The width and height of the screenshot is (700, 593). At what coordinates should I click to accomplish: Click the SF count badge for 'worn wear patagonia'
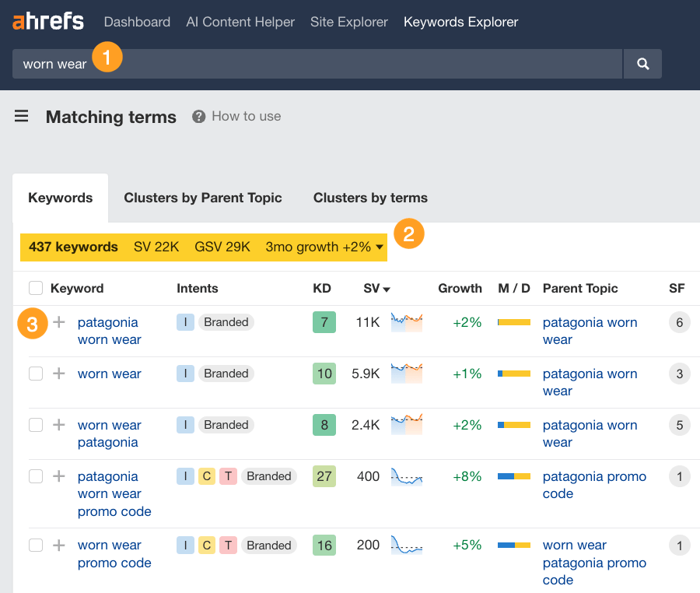pyautogui.click(x=679, y=425)
